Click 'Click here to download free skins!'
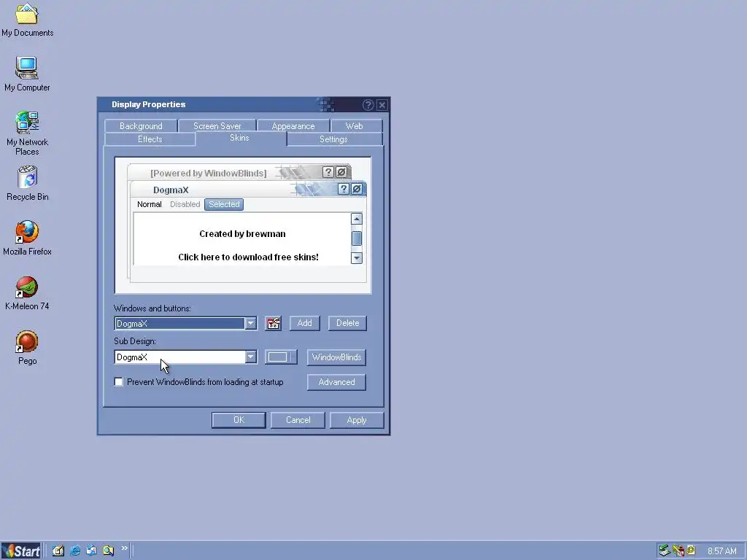Image resolution: width=747 pixels, height=560 pixels. pyautogui.click(x=248, y=257)
